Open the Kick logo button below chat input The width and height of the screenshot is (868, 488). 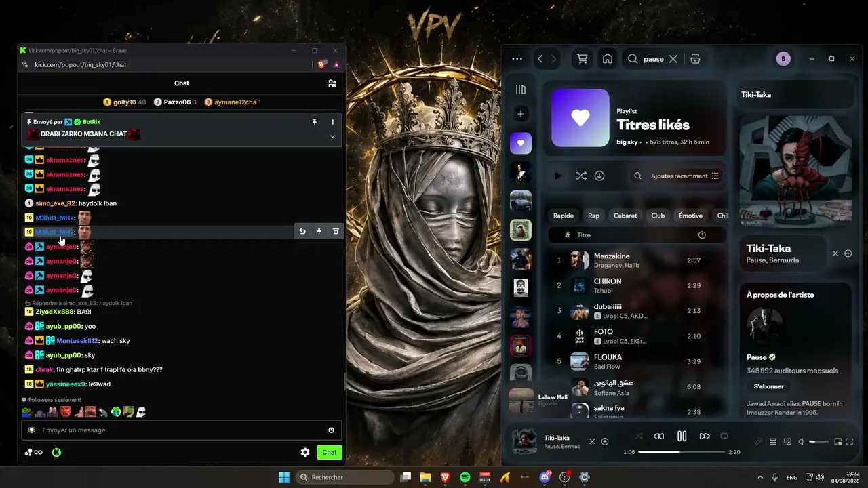point(56,452)
